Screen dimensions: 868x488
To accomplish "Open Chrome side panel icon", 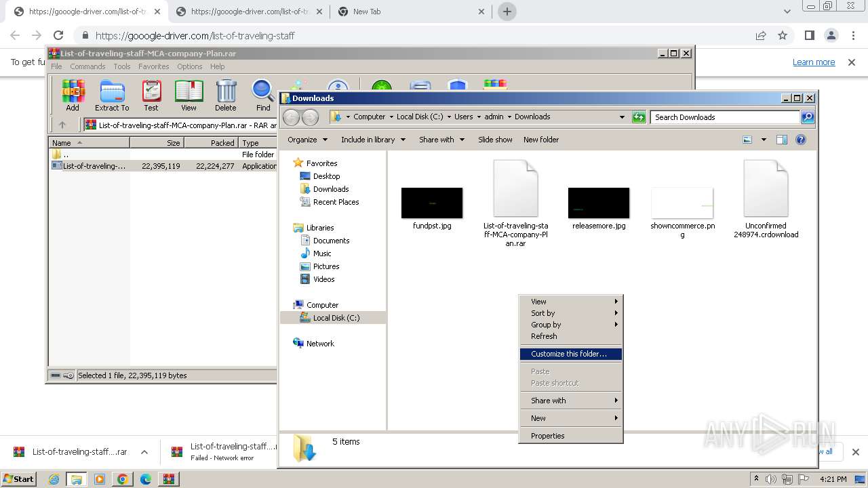I will point(810,35).
